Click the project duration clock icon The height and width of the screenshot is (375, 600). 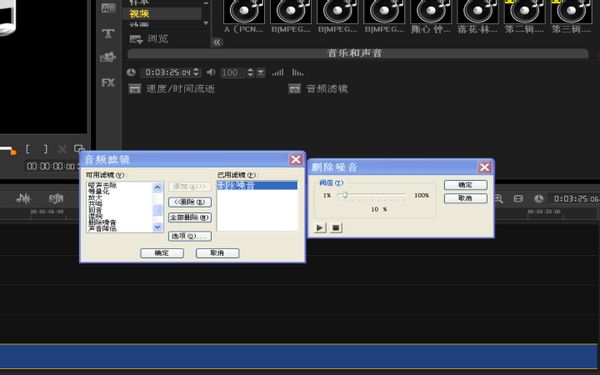click(539, 199)
